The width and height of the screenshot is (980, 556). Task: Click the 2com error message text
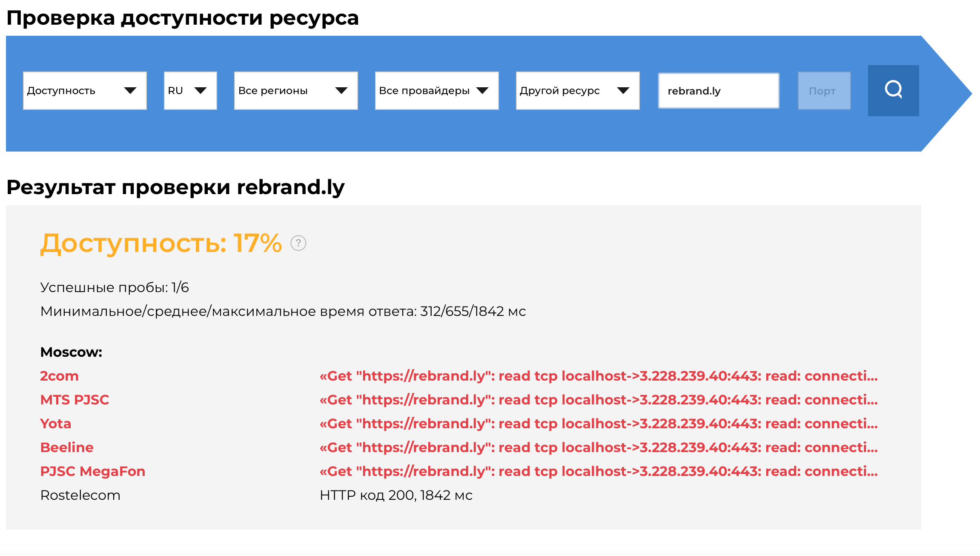598,376
